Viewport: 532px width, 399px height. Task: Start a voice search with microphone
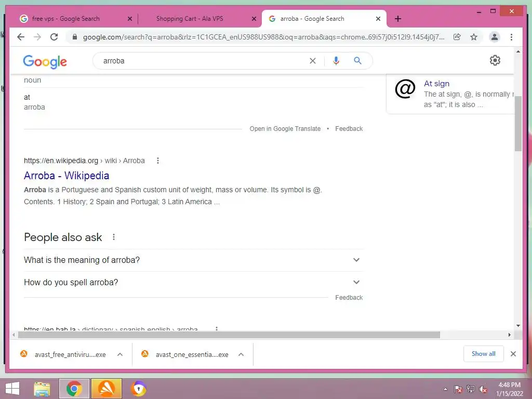point(336,61)
